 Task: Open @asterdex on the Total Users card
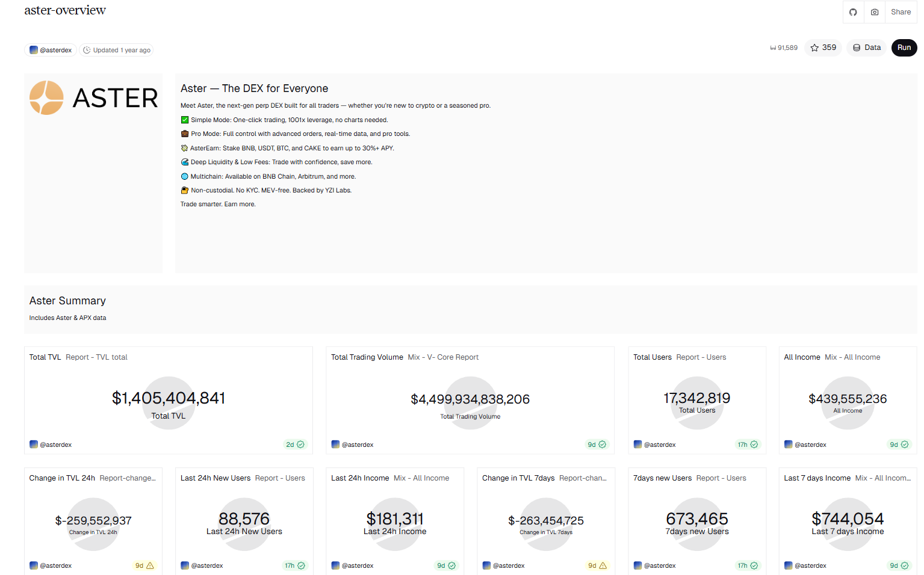tap(655, 444)
